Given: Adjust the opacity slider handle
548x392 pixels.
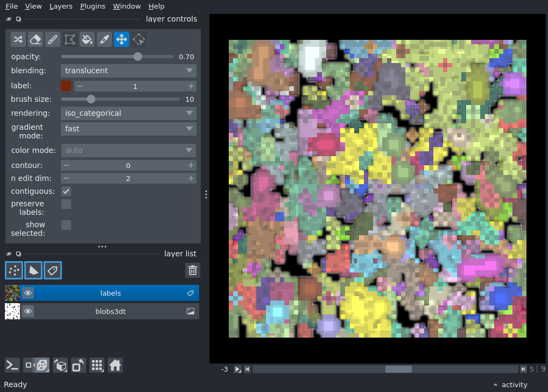Looking at the screenshot, I should 138,57.
